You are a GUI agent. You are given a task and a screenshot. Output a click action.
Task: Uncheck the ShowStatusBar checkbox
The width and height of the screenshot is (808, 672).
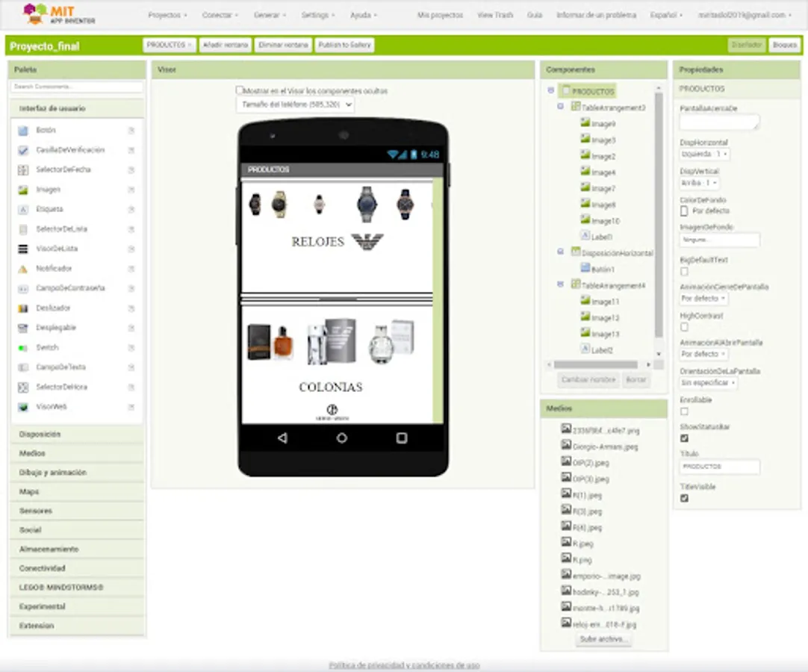coord(684,438)
